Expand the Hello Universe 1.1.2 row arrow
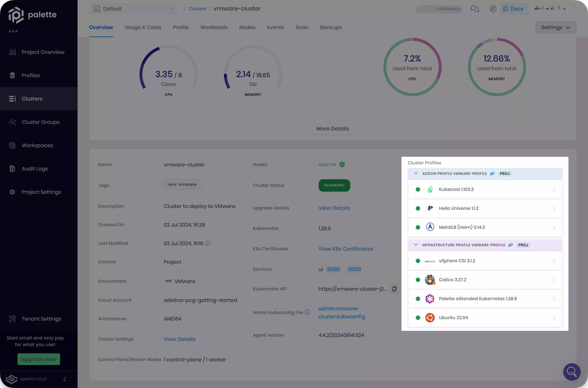The image size is (588, 388). (x=554, y=209)
